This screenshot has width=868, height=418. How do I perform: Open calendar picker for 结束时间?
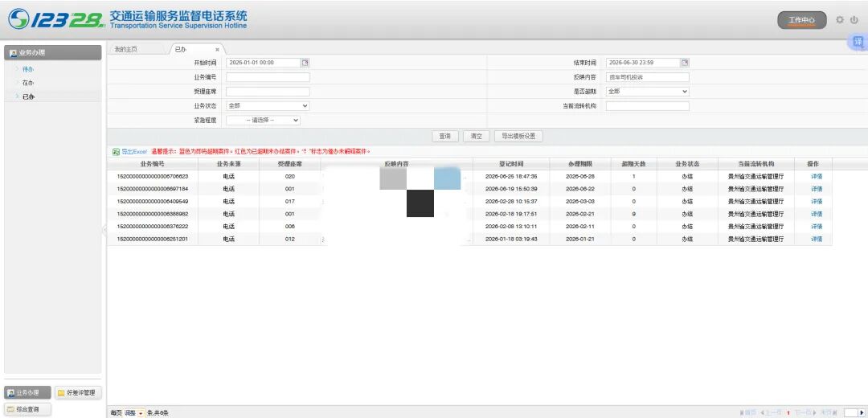(686, 63)
